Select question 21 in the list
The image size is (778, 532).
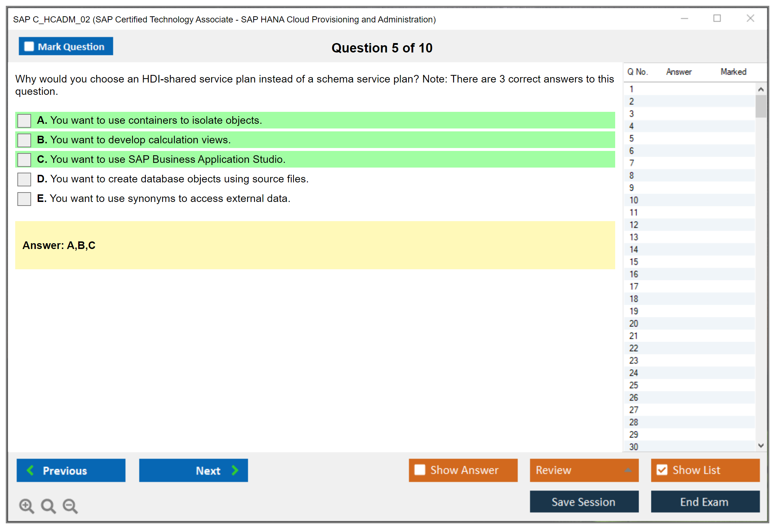[634, 336]
